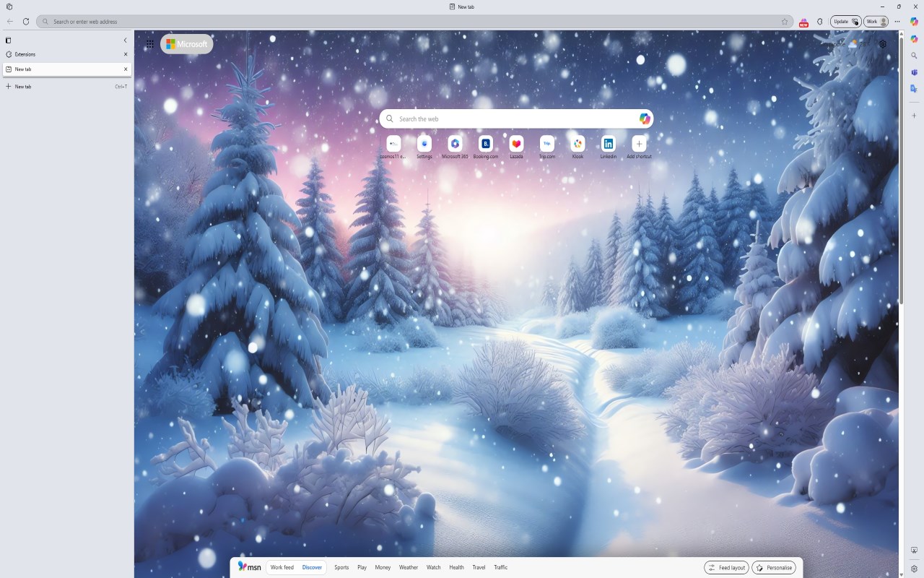Image resolution: width=924 pixels, height=578 pixels.
Task: Open the Extensions puzzle icon in the toolbar
Action: pos(819,22)
